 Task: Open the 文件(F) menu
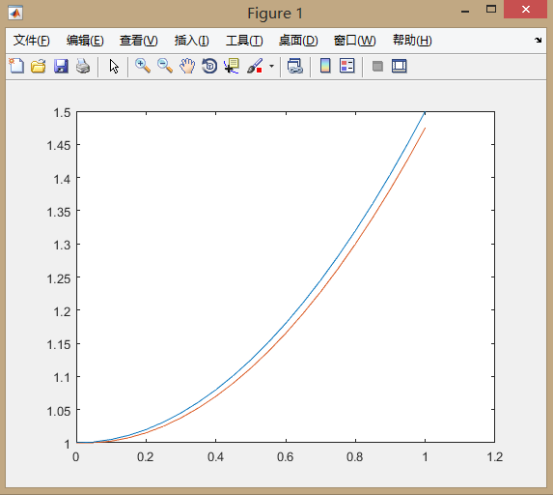[x=31, y=41]
